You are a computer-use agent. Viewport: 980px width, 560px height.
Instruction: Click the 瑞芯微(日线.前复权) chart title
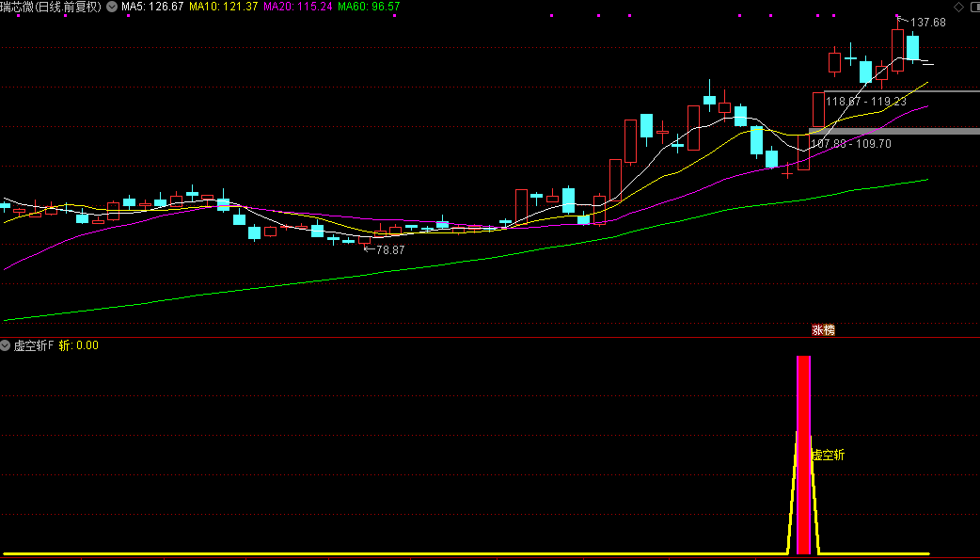(x=51, y=7)
